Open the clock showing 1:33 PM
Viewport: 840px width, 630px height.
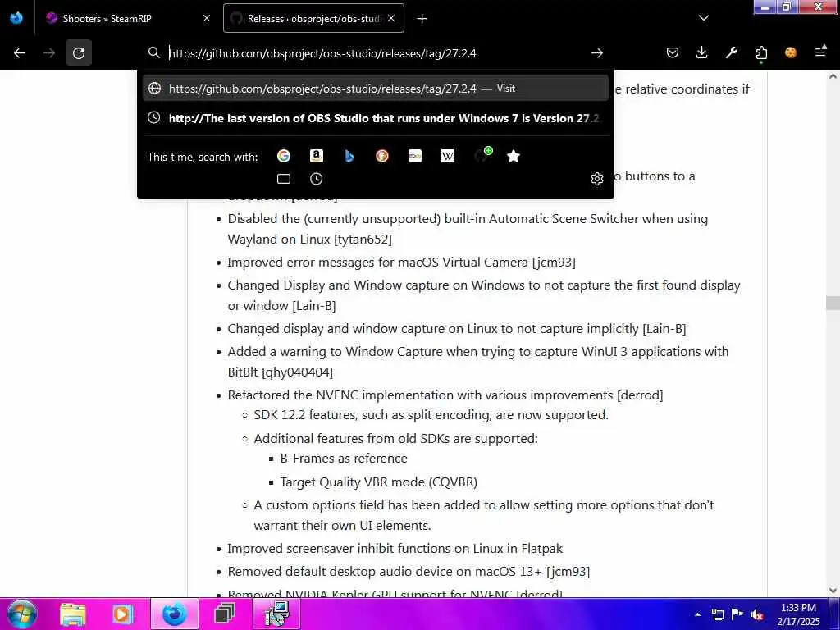pyautogui.click(x=798, y=614)
